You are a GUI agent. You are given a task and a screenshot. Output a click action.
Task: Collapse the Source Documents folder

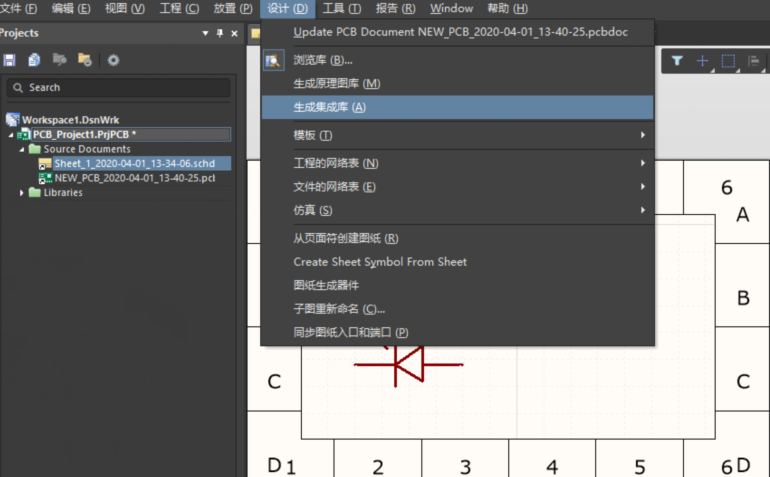tap(22, 149)
